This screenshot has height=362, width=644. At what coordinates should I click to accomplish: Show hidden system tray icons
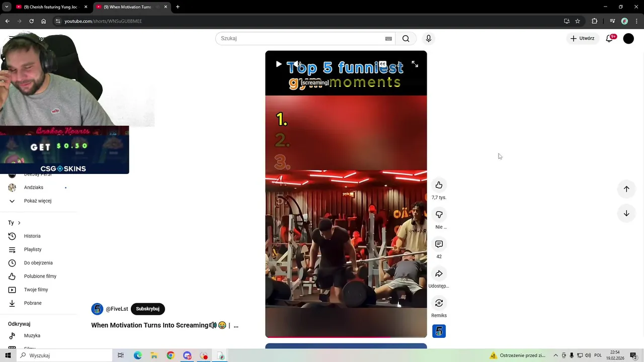point(555,355)
